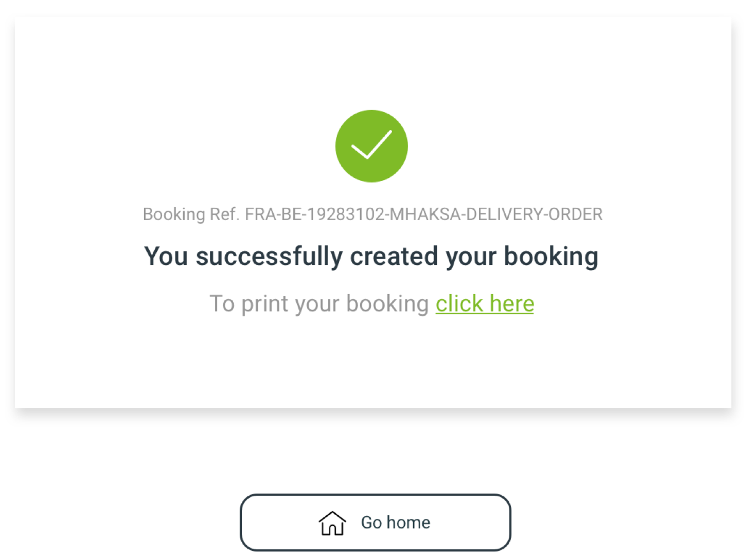Click the green circle confirmation badge
Viewport: 747px width, 560px height.
pyautogui.click(x=371, y=146)
